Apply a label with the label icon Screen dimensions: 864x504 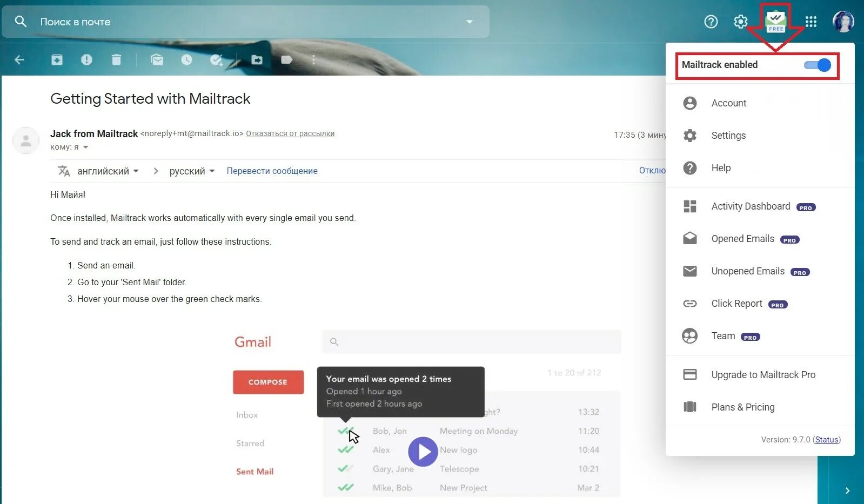click(287, 59)
